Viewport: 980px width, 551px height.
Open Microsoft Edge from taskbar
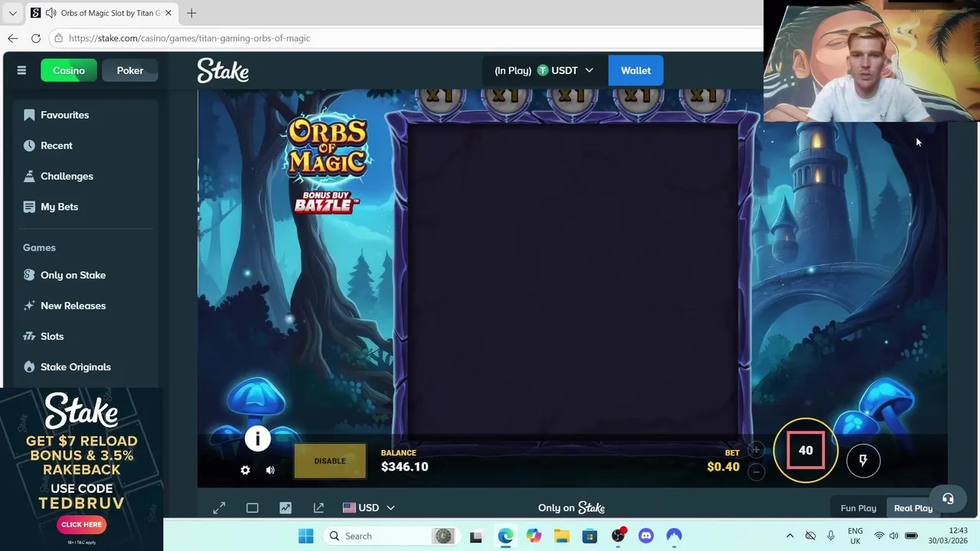505,536
